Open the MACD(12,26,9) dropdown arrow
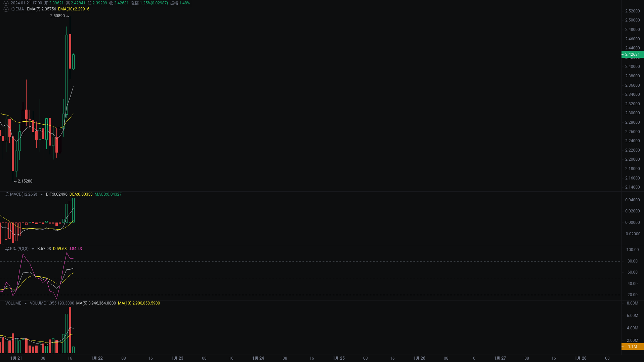 point(41,195)
